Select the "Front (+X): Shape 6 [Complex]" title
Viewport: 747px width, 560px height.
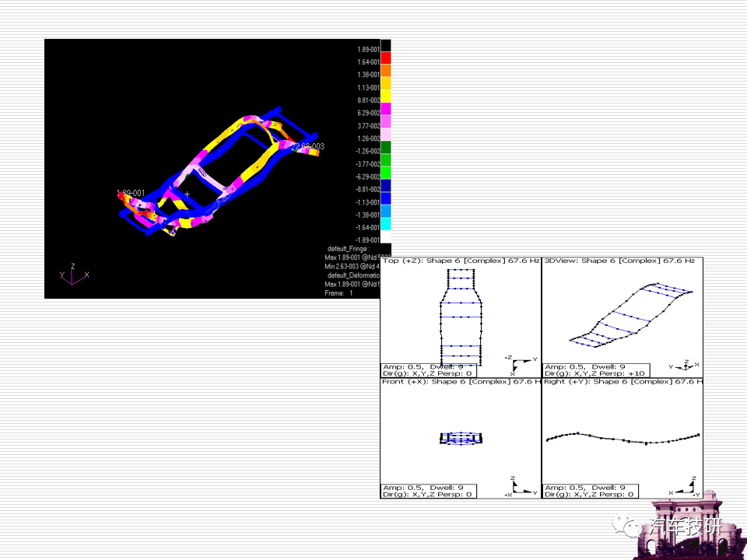[x=461, y=382]
